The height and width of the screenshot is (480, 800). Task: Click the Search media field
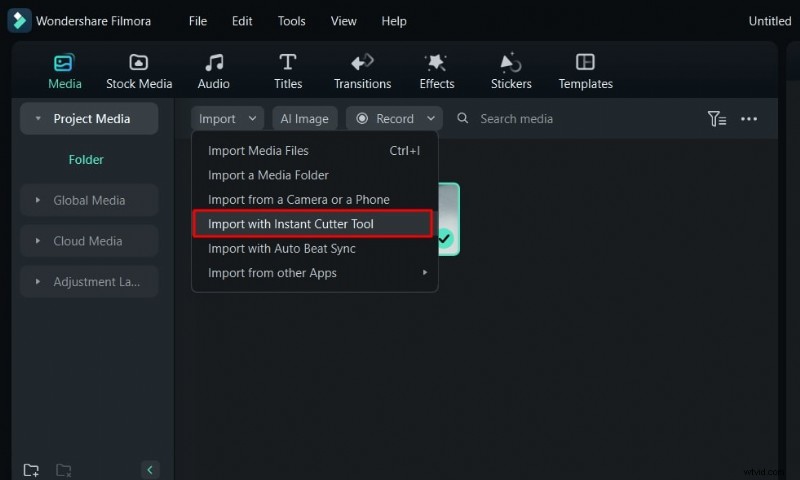pos(560,119)
